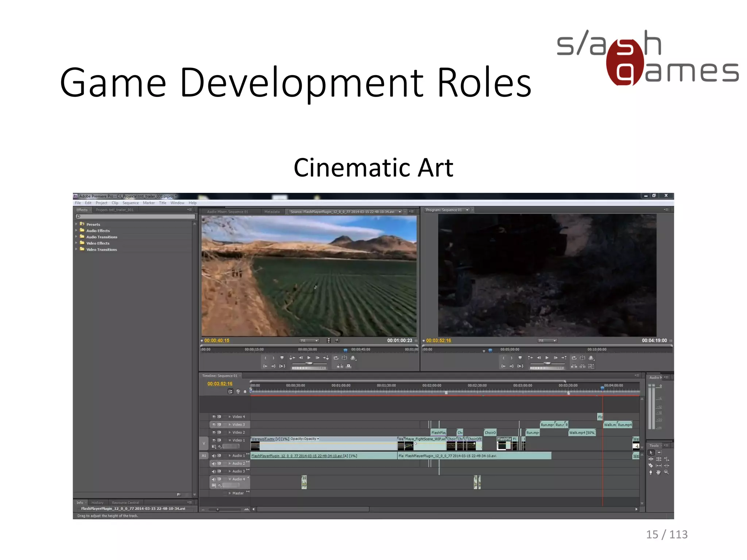
Task: Open the Title menu
Action: tap(163, 203)
